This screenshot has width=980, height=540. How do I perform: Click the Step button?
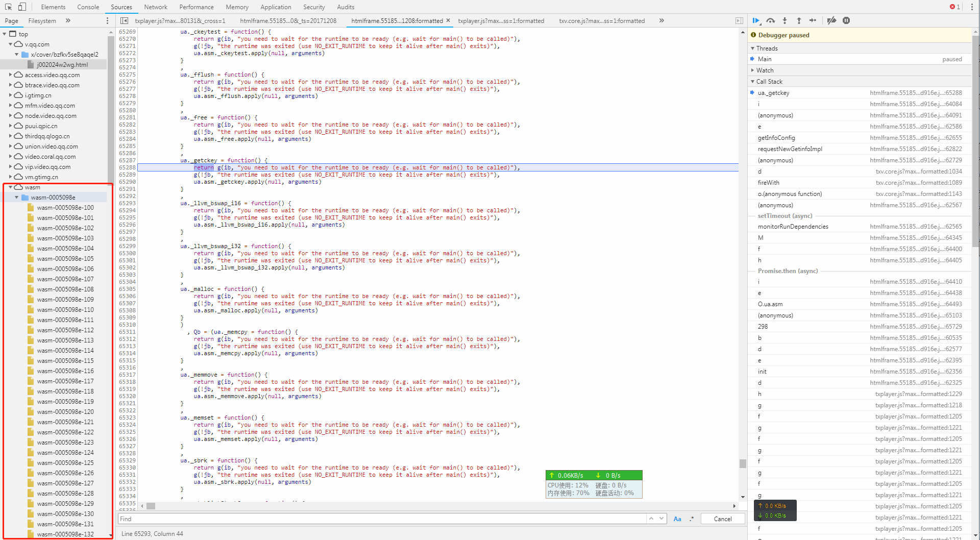tap(813, 20)
